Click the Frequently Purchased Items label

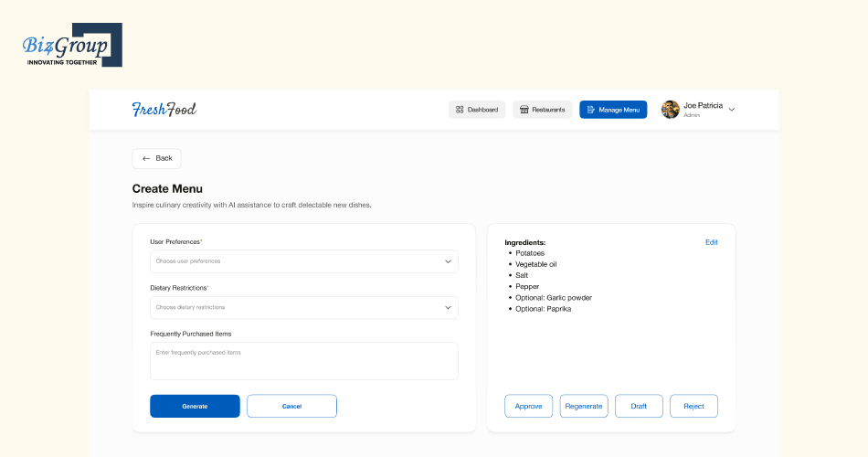190,334
